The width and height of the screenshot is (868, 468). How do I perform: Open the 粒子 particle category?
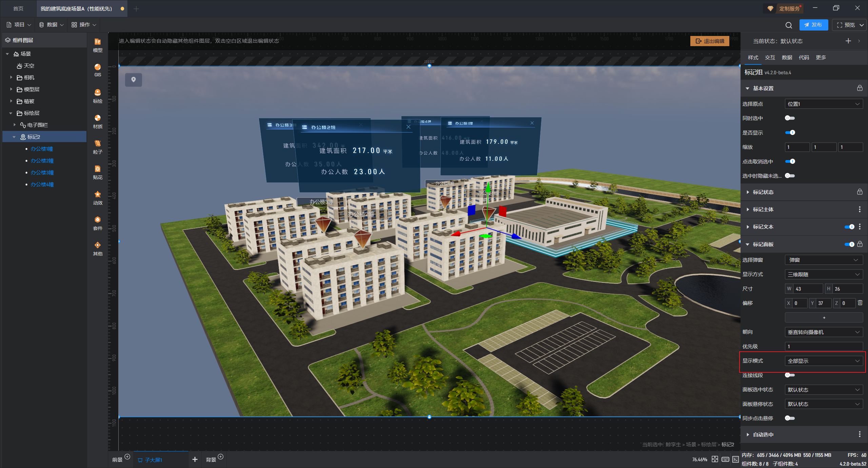98,147
